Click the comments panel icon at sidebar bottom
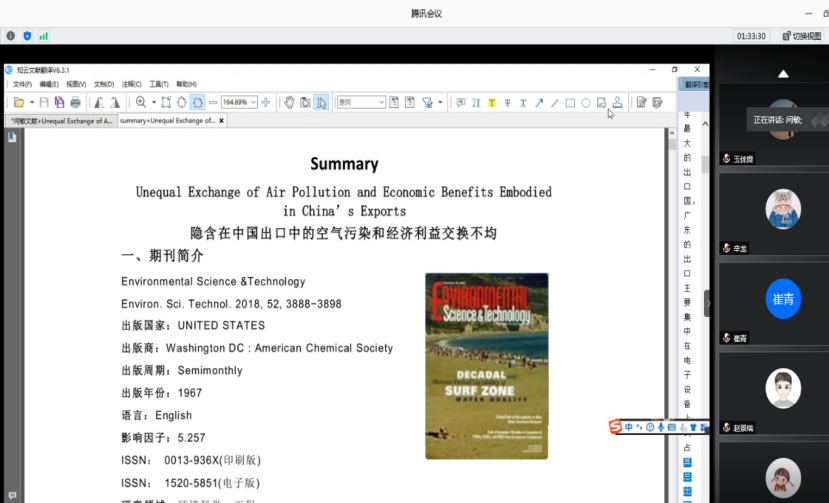This screenshot has width=829, height=503. (x=12, y=496)
